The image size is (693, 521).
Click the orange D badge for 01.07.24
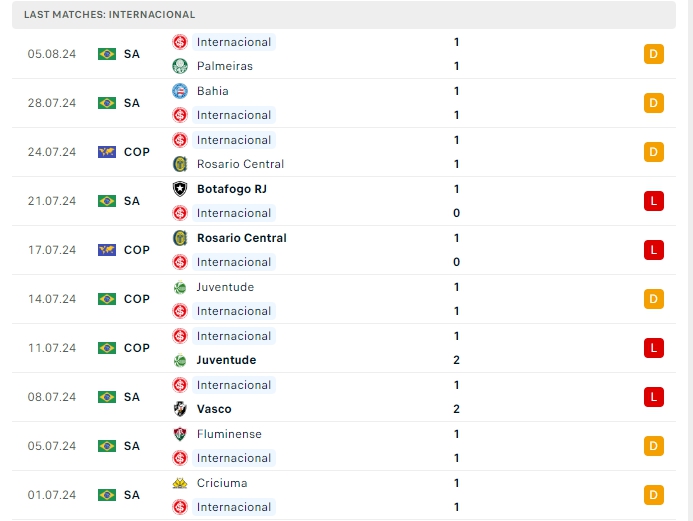point(654,495)
